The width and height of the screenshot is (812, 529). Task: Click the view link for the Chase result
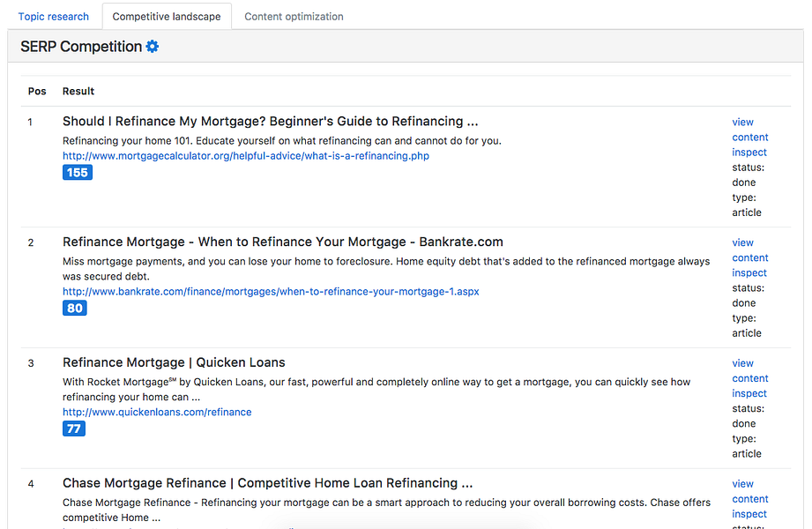coord(742,483)
